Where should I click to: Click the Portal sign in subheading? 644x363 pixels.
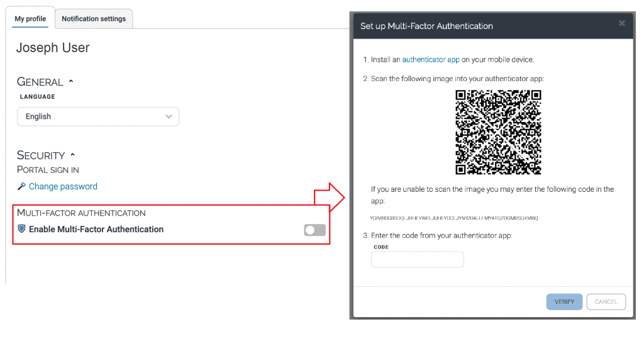point(48,170)
